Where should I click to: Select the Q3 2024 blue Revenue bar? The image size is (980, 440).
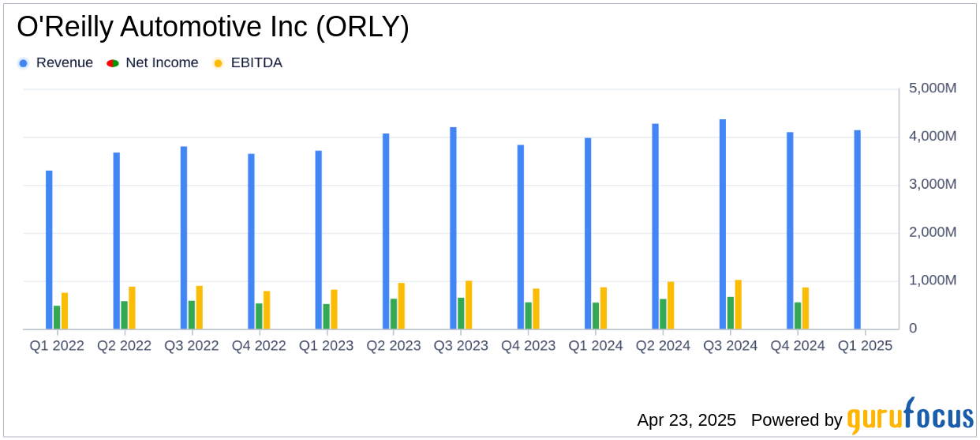[x=723, y=224]
